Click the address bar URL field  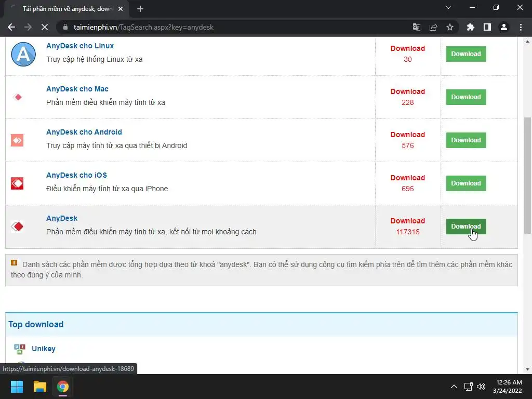pyautogui.click(x=234, y=27)
